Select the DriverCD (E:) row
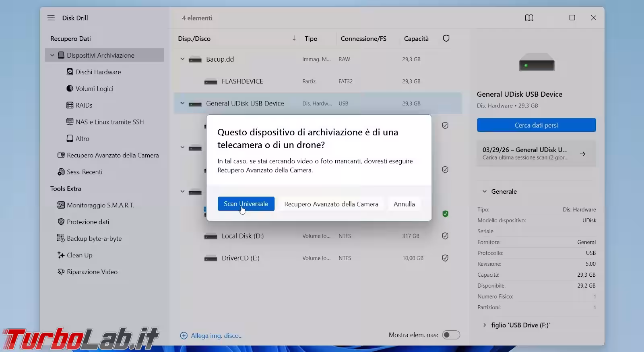644x352 pixels. tap(318, 258)
